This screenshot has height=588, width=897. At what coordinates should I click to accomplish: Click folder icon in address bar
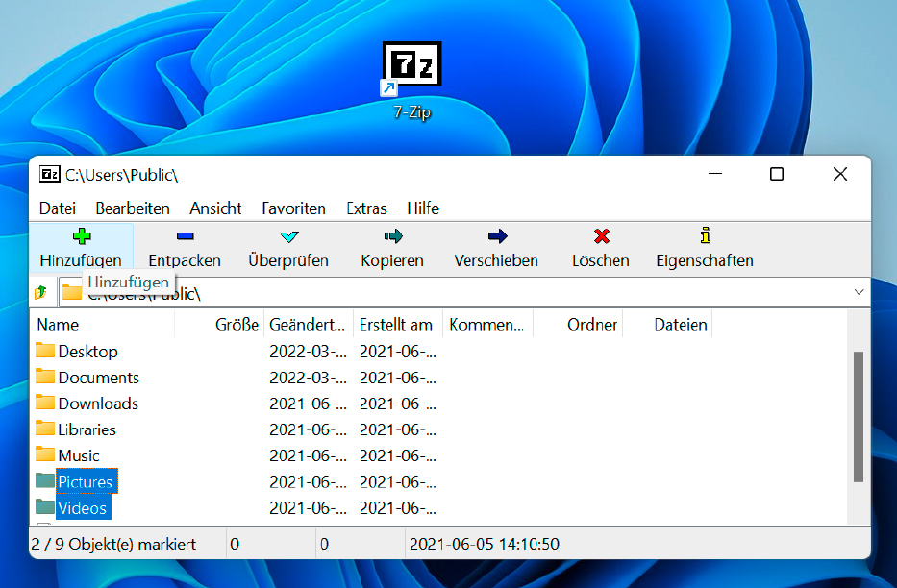[72, 293]
